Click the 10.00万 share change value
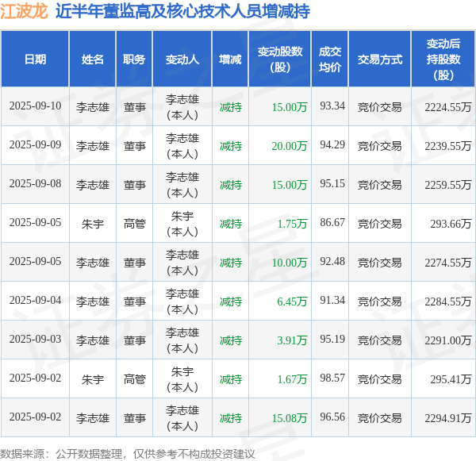Screen dimensions: 476x461 (290, 263)
